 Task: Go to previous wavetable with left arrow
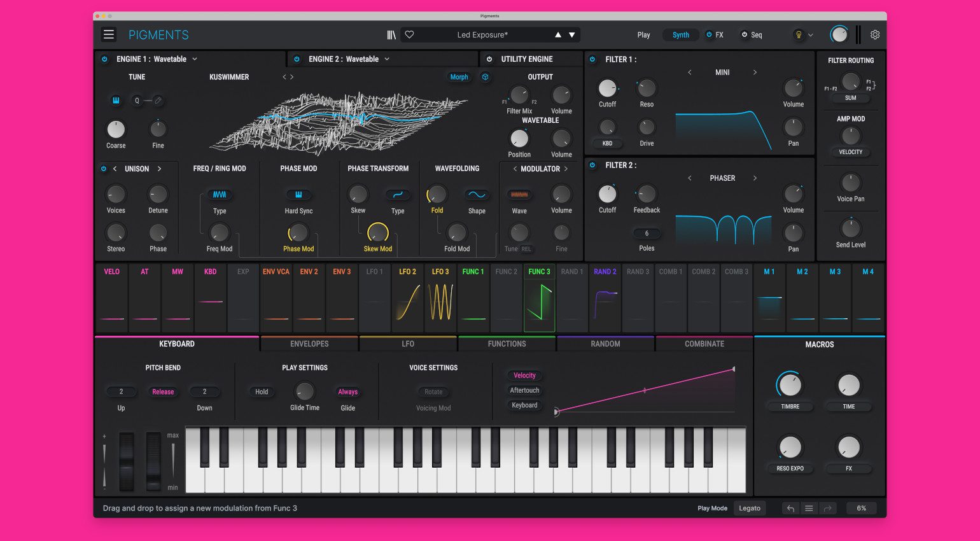coord(284,77)
